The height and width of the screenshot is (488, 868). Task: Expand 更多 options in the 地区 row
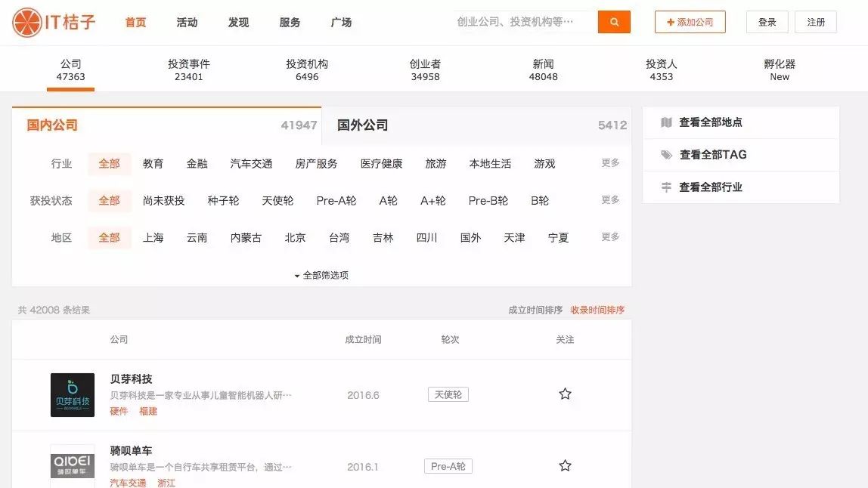(x=609, y=237)
